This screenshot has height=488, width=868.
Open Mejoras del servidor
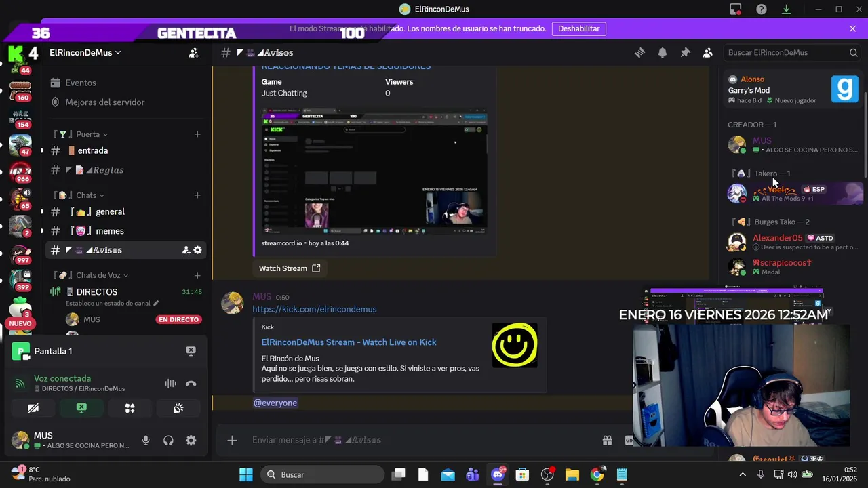pyautogui.click(x=104, y=102)
